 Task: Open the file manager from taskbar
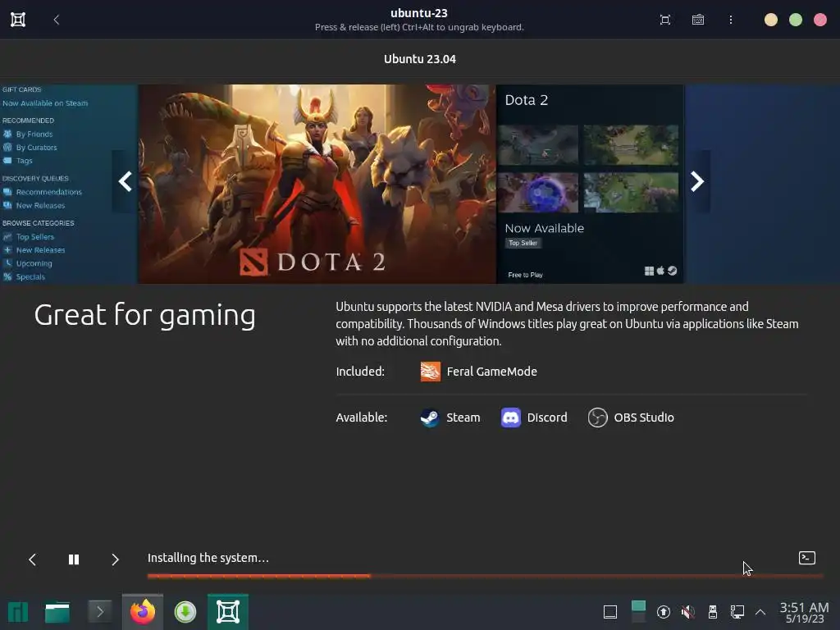tap(57, 612)
